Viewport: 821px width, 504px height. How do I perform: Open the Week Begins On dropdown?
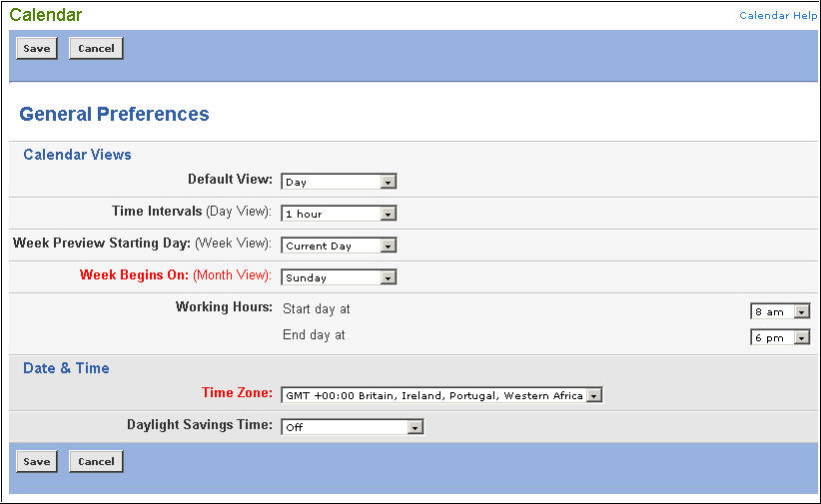(339, 277)
